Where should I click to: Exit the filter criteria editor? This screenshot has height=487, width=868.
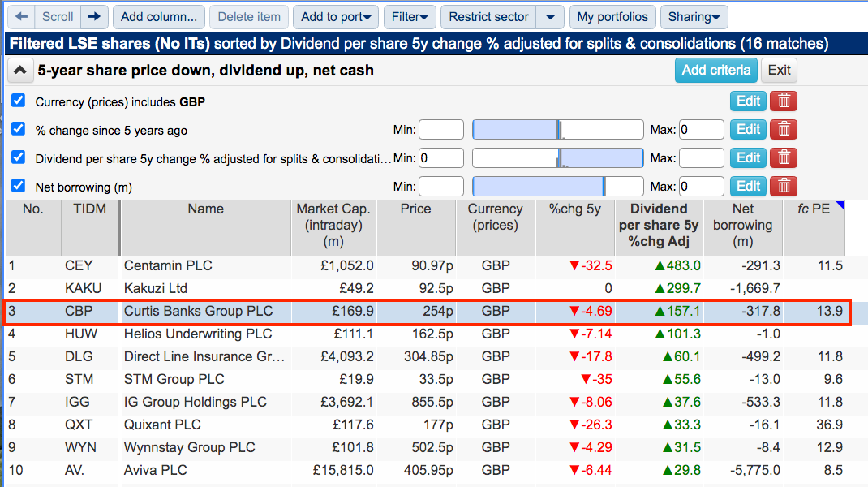779,71
